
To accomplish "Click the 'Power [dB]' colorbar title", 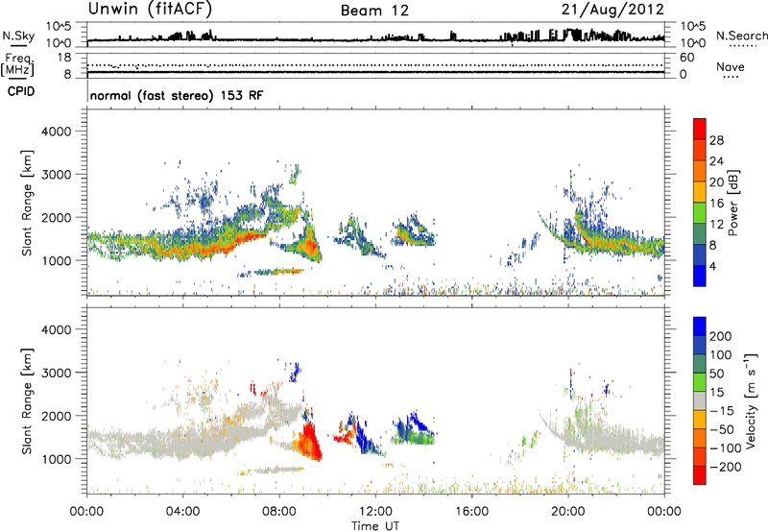I will coord(733,203).
